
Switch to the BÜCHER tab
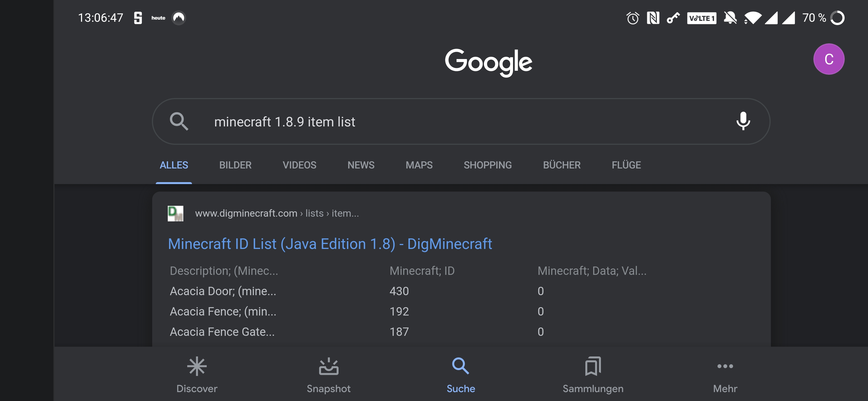tap(562, 165)
